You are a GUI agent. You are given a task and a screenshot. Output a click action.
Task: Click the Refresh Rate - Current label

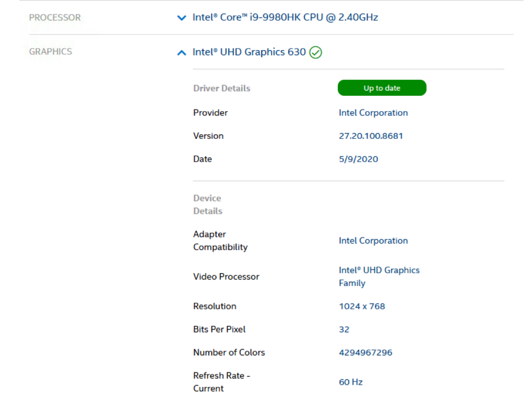[221, 382]
